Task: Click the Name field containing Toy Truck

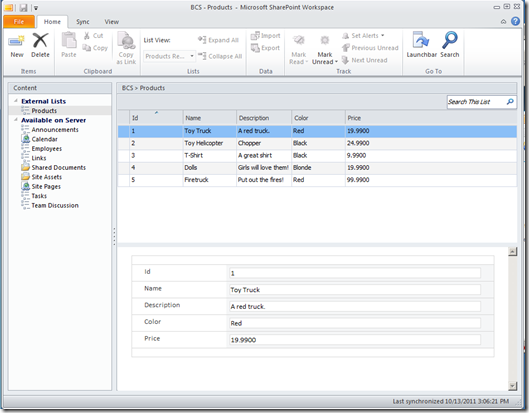Action: click(x=355, y=290)
